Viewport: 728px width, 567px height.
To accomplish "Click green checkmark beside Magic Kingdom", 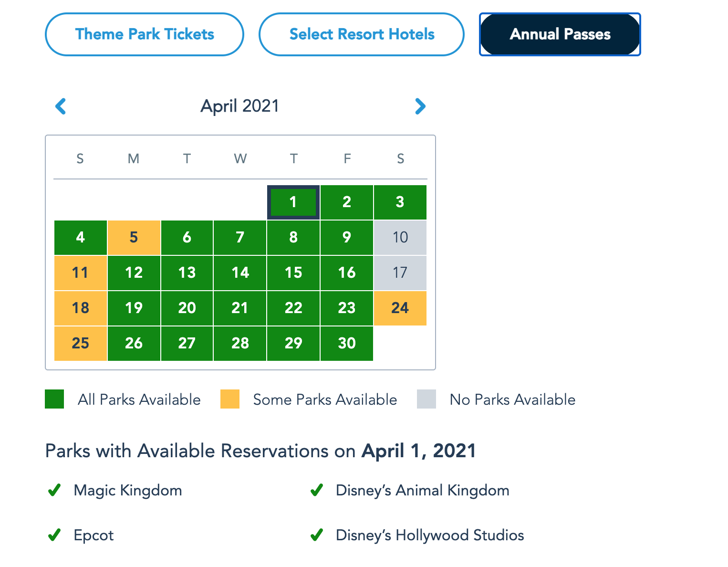I will click(54, 490).
